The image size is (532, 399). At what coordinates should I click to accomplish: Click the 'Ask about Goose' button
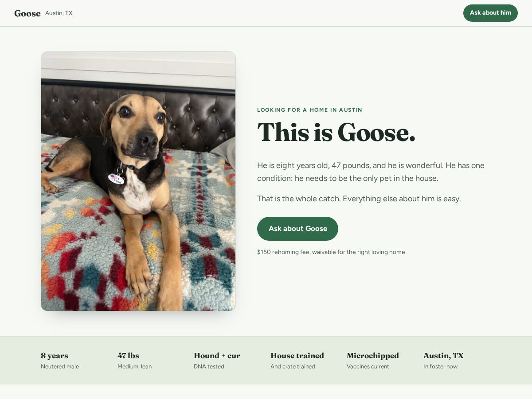tap(297, 229)
